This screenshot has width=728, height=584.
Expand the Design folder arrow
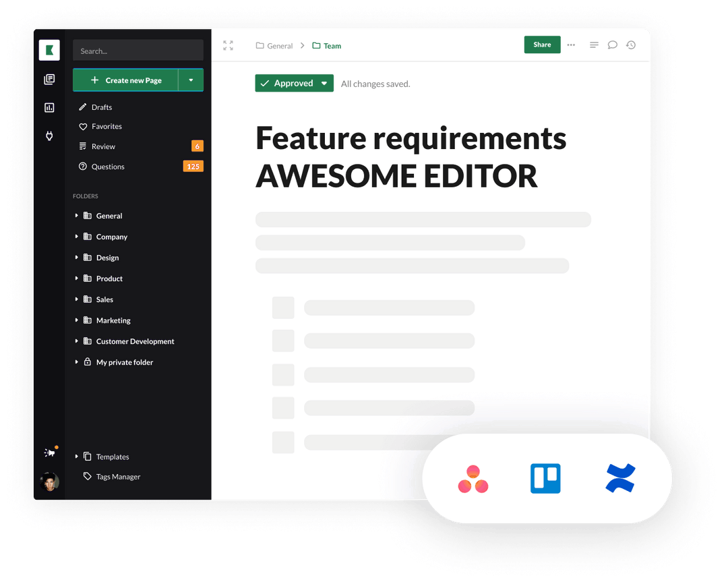coord(77,258)
